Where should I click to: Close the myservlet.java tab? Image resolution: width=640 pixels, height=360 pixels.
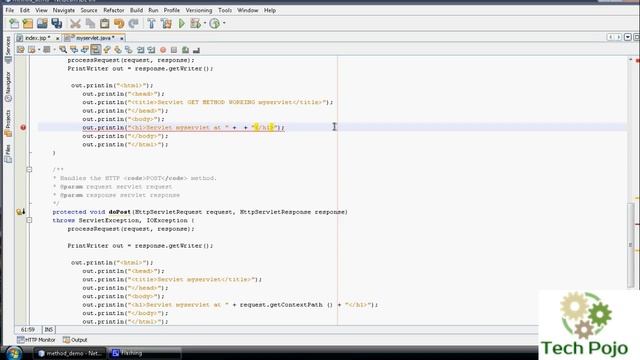tap(122, 38)
